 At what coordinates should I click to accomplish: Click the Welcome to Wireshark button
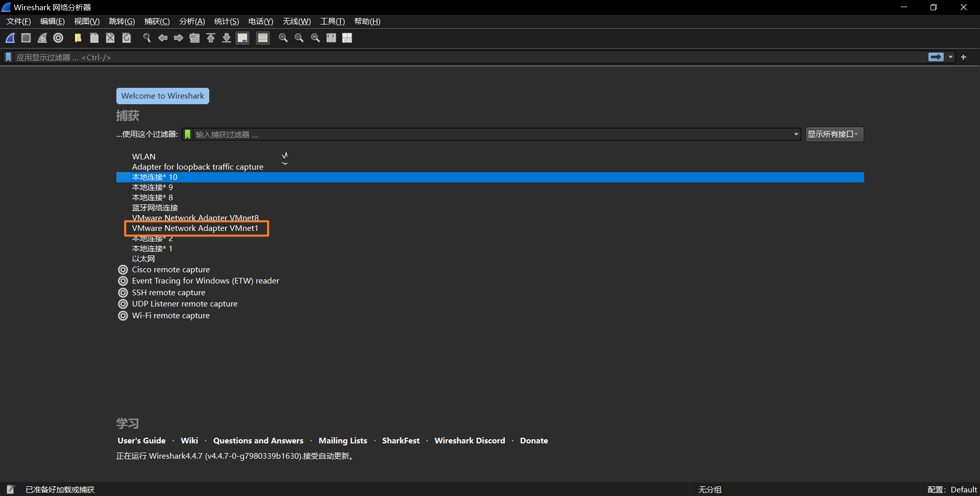point(163,96)
